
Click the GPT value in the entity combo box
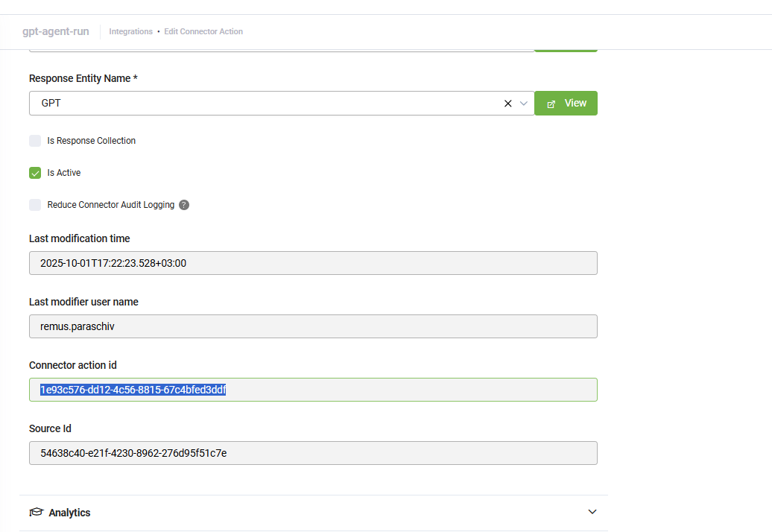51,104
